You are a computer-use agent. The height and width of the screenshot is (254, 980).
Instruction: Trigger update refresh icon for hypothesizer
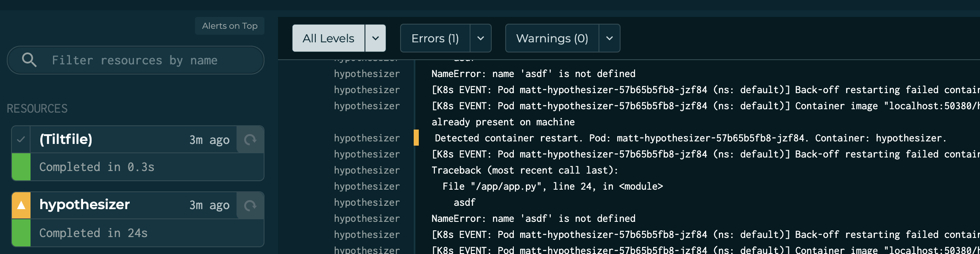250,205
